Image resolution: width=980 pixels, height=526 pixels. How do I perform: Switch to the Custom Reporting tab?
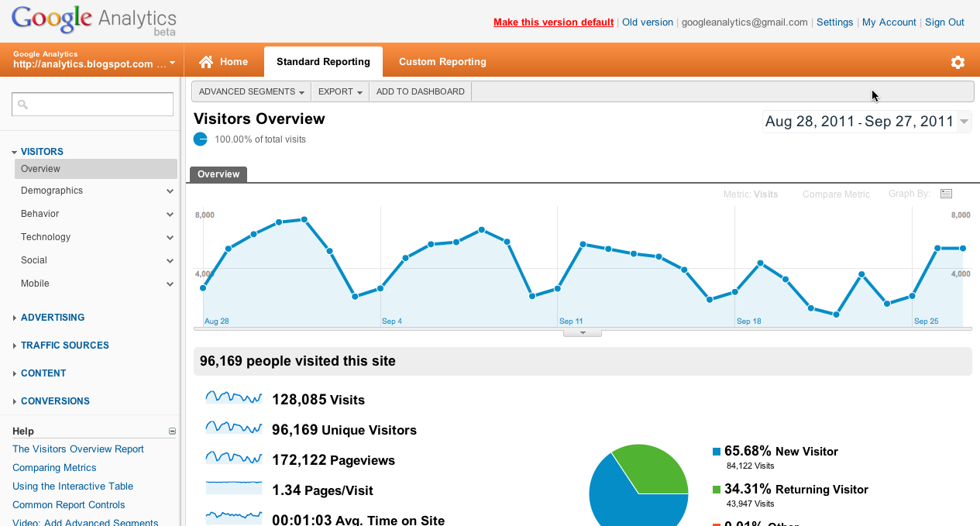442,62
